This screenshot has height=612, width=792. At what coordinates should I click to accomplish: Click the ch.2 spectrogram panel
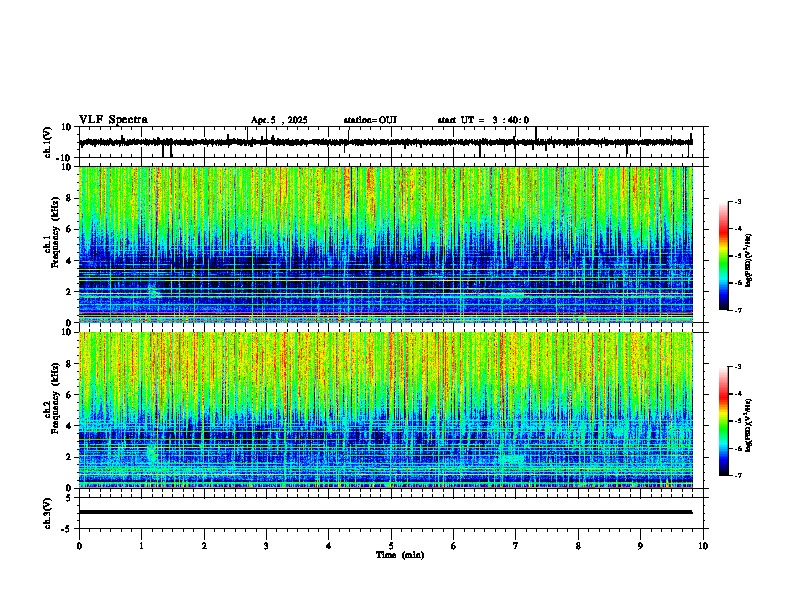coord(386,410)
